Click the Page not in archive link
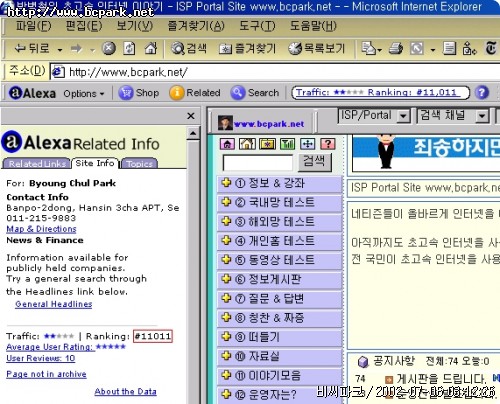The height and width of the screenshot is (404, 500). click(x=46, y=374)
